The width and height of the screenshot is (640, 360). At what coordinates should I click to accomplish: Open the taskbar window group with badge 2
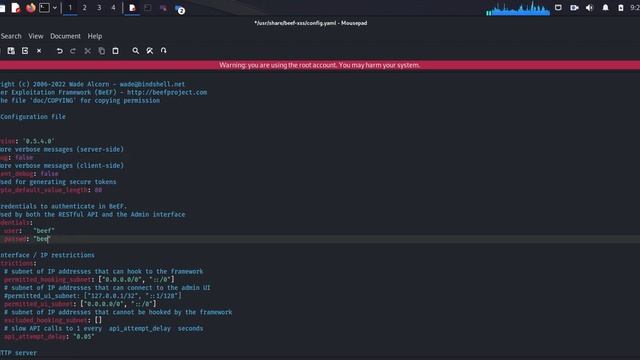(x=180, y=9)
